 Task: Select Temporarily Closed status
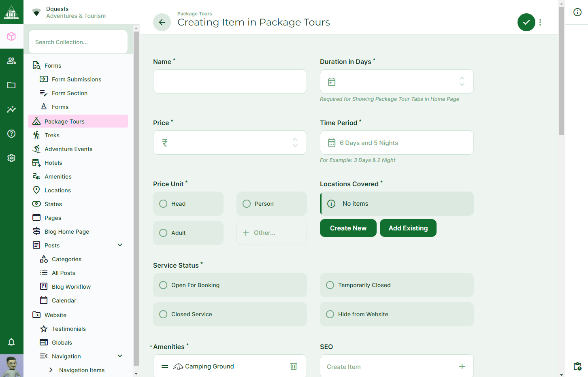(397, 285)
